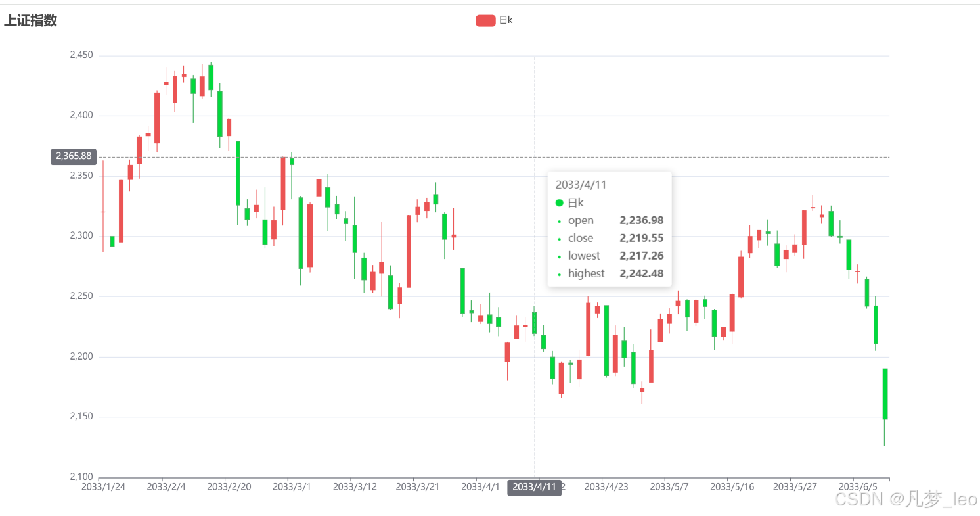Click the highlighted 2033/4/11 x-axis label

[534, 487]
